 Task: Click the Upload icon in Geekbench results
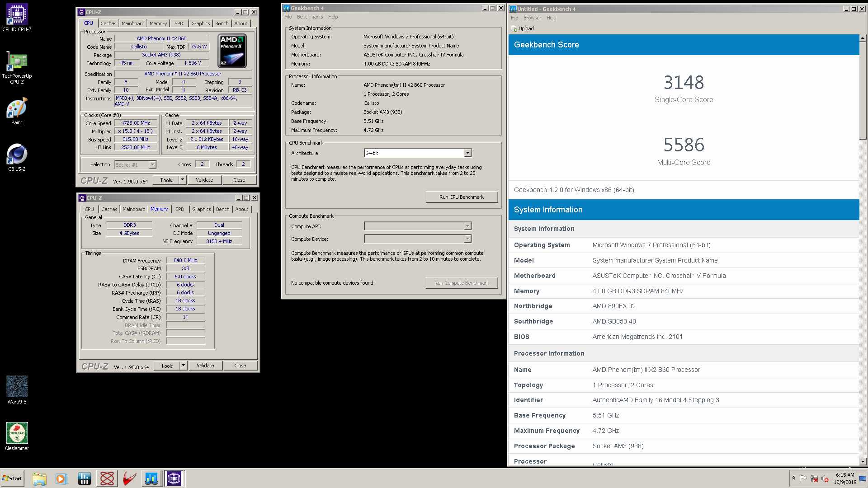coord(514,28)
